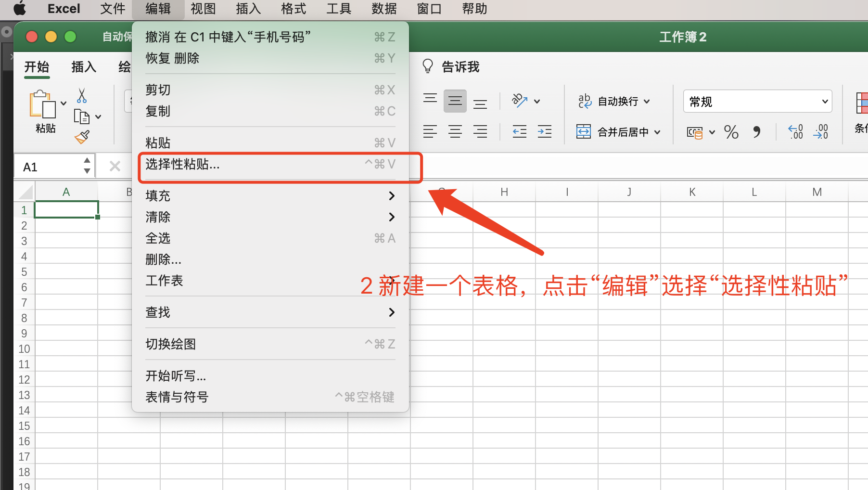Image resolution: width=868 pixels, height=490 pixels.
Task: Open the 插入 menu in menu bar
Action: click(x=248, y=9)
